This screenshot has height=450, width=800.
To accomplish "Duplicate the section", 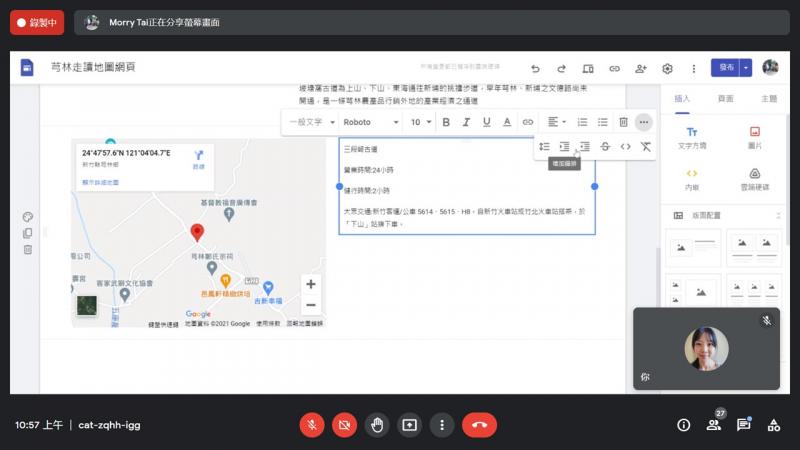I will (x=28, y=233).
